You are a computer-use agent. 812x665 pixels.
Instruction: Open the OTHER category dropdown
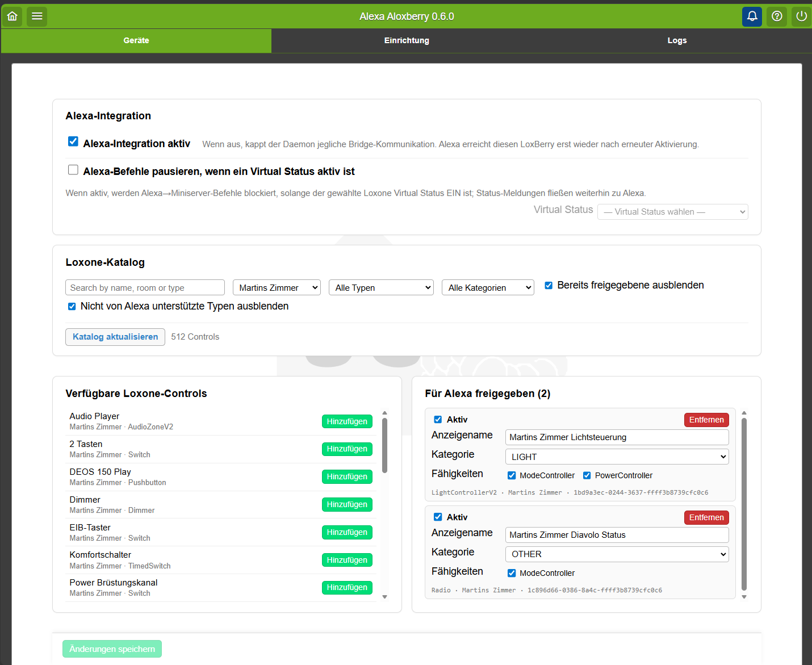tap(617, 554)
